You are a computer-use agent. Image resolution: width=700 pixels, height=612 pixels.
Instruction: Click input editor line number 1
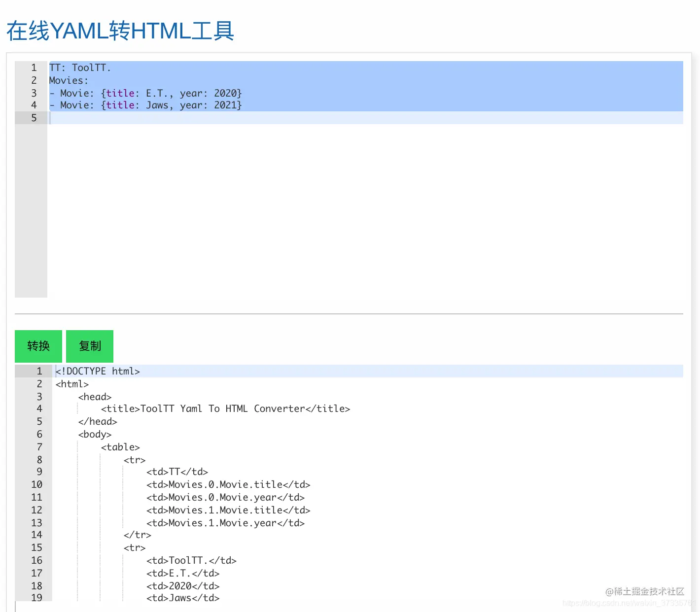[x=34, y=68]
